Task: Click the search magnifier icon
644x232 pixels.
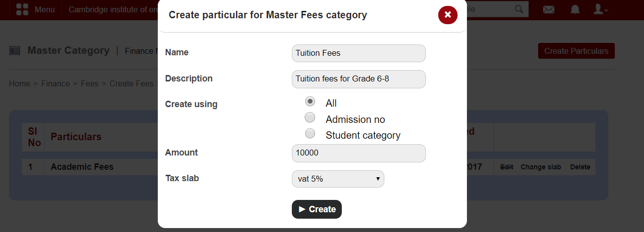Action: pos(518,9)
